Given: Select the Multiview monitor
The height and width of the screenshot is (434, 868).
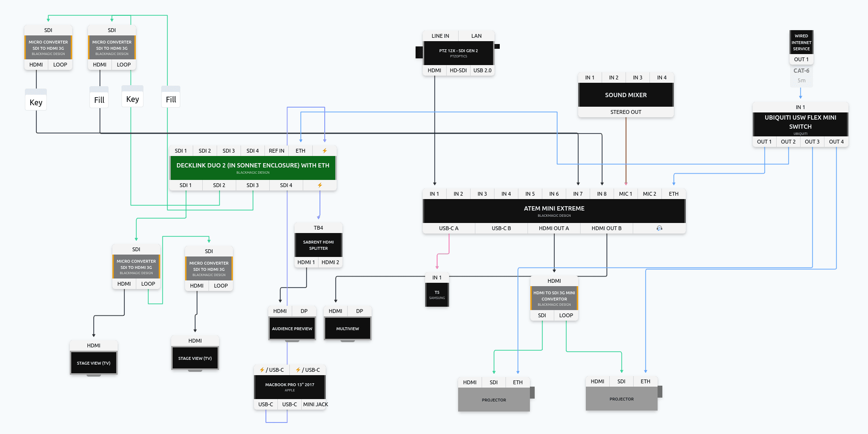Looking at the screenshot, I should pos(348,329).
